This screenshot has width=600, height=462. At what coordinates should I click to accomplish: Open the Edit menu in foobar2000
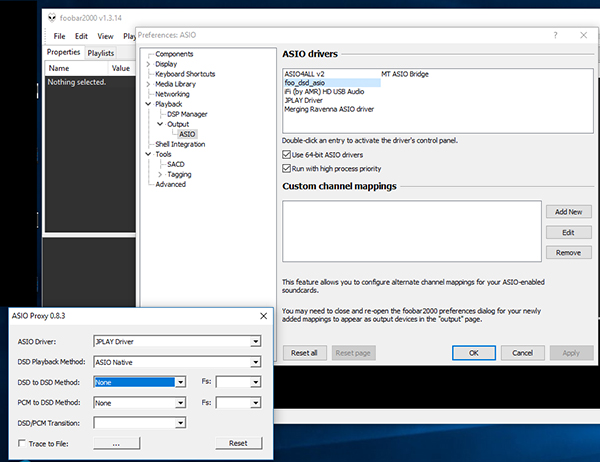(x=81, y=36)
